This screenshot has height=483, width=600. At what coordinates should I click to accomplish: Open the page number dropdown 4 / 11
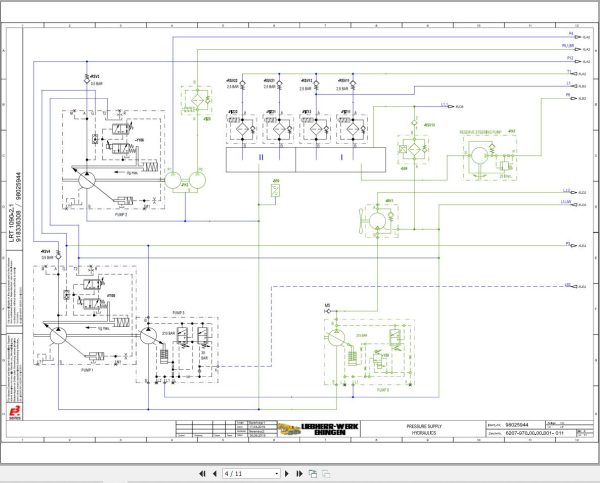(x=251, y=474)
